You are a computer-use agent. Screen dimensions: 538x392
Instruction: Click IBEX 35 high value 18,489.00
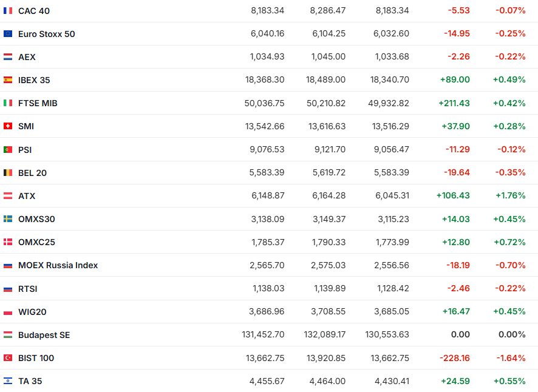click(325, 79)
